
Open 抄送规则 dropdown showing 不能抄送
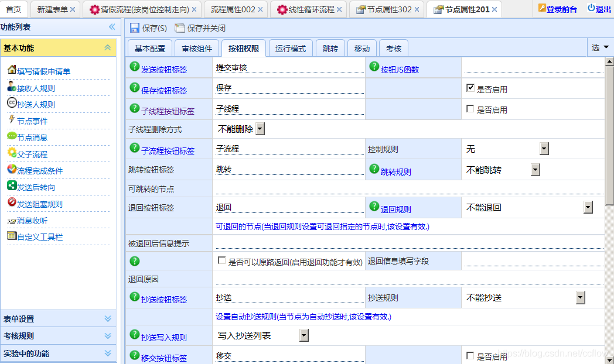coord(580,297)
